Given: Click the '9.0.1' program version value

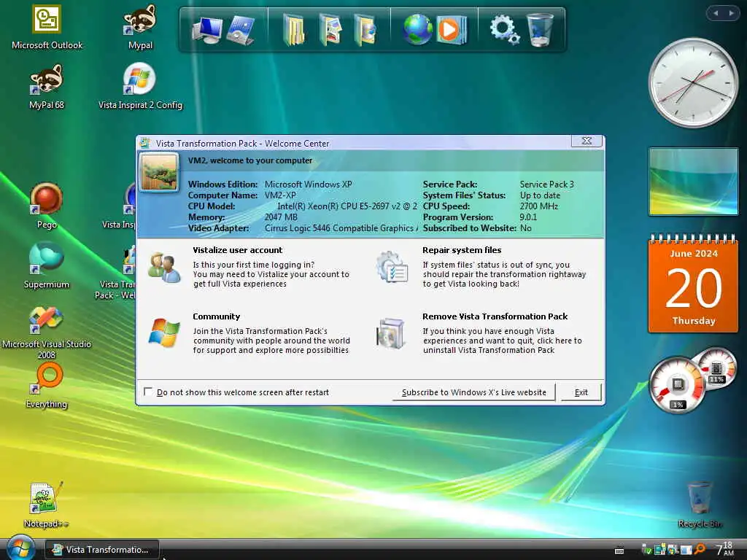Looking at the screenshot, I should (x=528, y=217).
